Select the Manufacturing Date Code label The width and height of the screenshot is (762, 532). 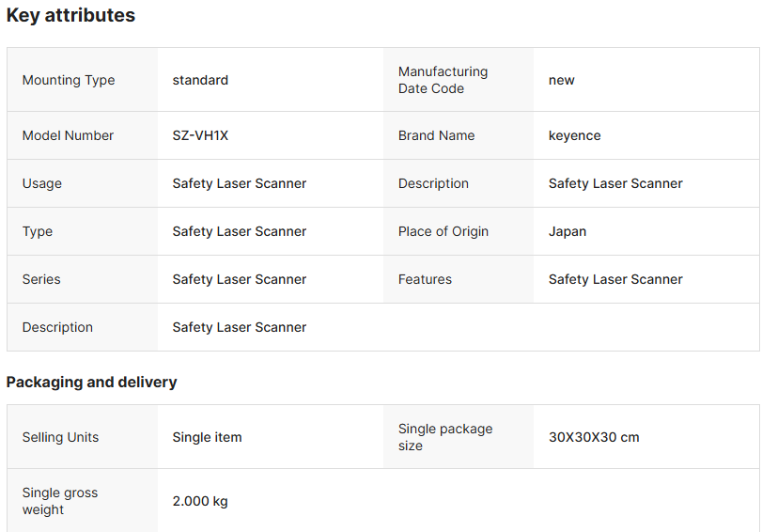pos(443,80)
